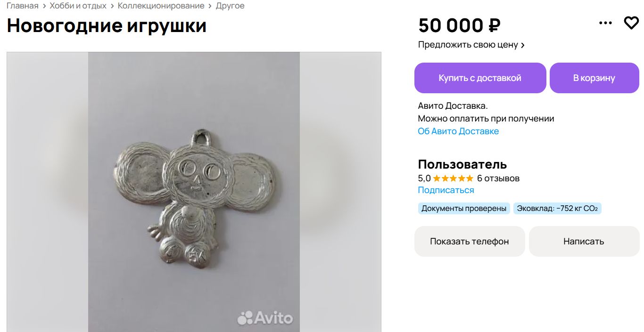The image size is (644, 332).
Task: Open the "Хобби и отдых" breadcrumb
Action: [78, 6]
